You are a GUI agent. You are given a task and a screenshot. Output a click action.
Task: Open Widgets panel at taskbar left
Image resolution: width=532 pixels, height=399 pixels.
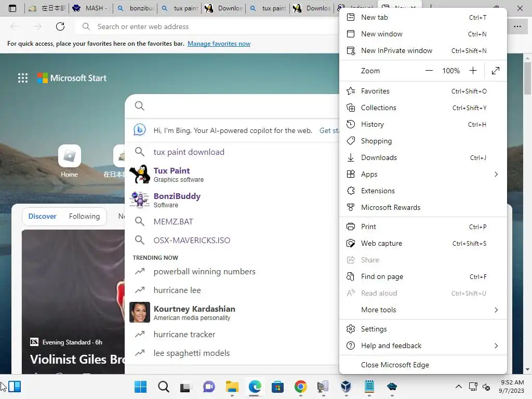pos(15,387)
